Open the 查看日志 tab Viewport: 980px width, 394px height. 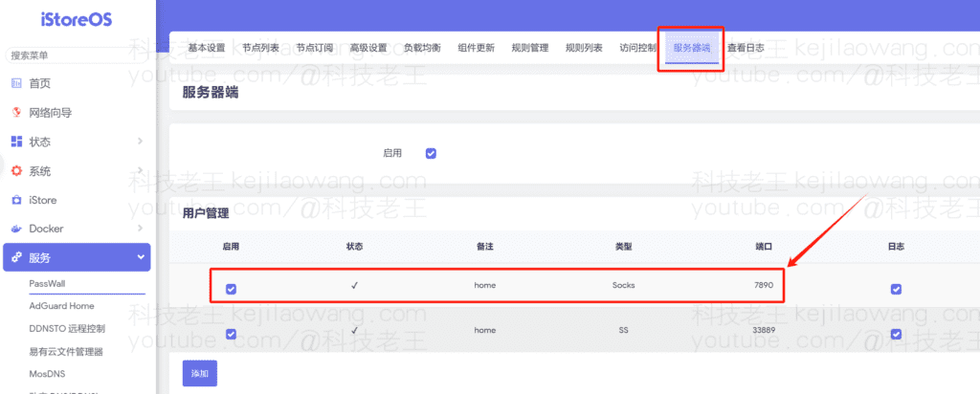point(746,48)
